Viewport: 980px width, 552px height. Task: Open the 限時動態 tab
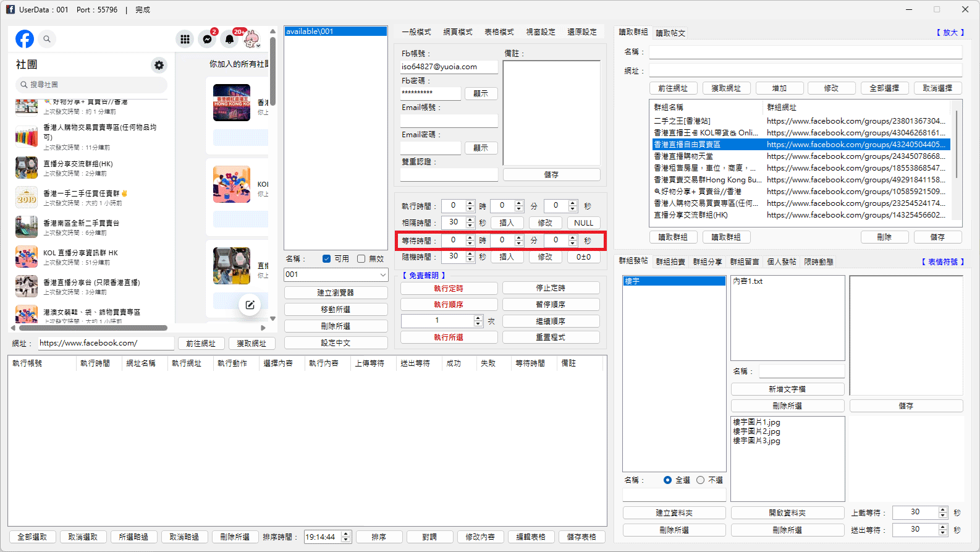point(819,262)
